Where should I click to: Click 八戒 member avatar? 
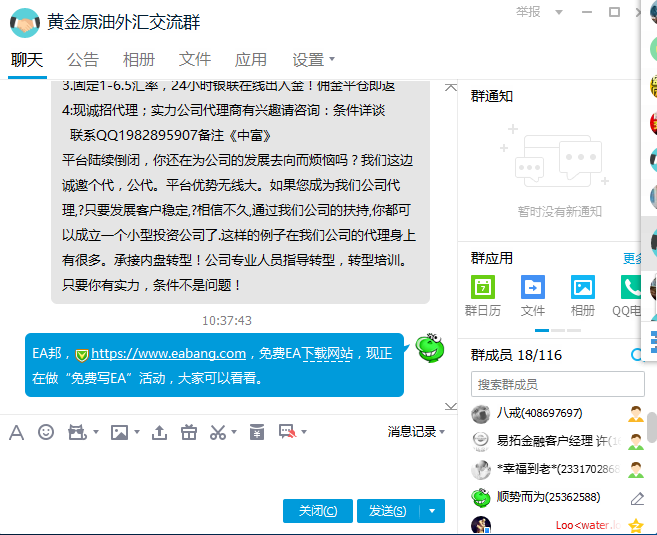click(x=481, y=414)
